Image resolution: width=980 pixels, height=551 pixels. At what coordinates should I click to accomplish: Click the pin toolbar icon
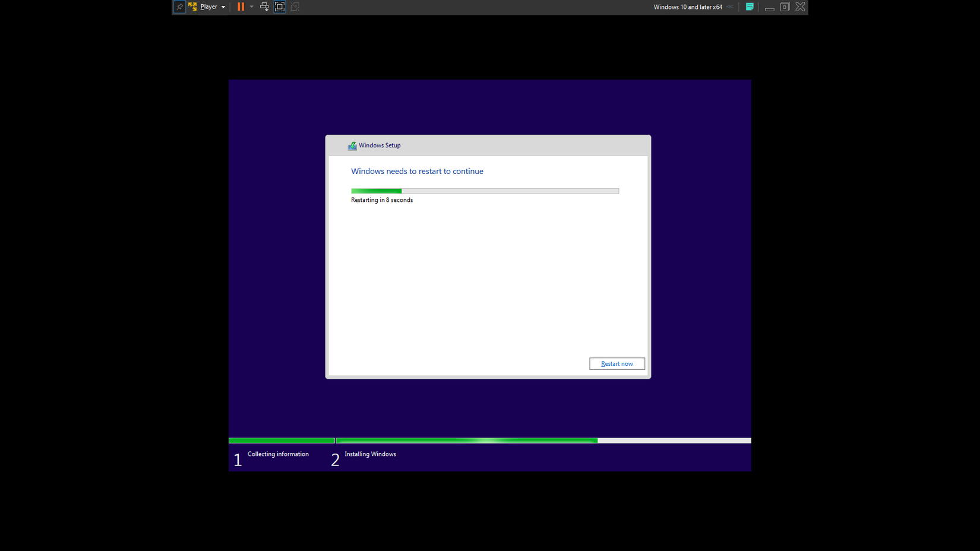pyautogui.click(x=179, y=7)
